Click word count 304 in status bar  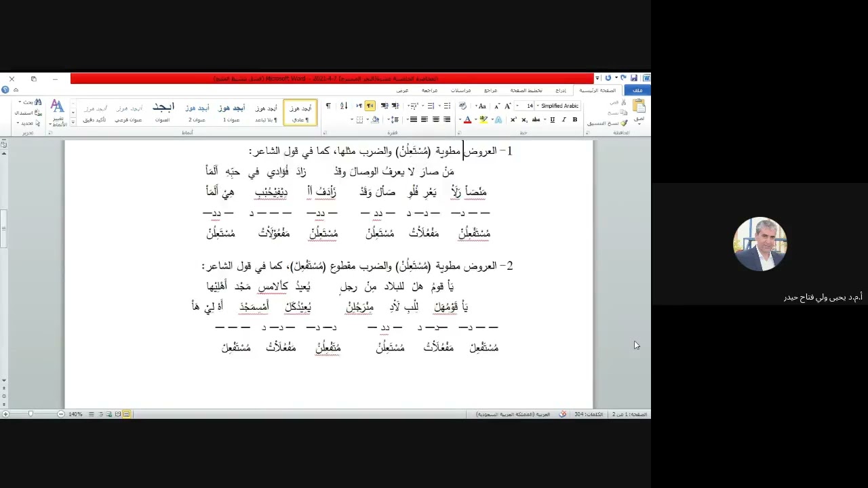point(589,414)
